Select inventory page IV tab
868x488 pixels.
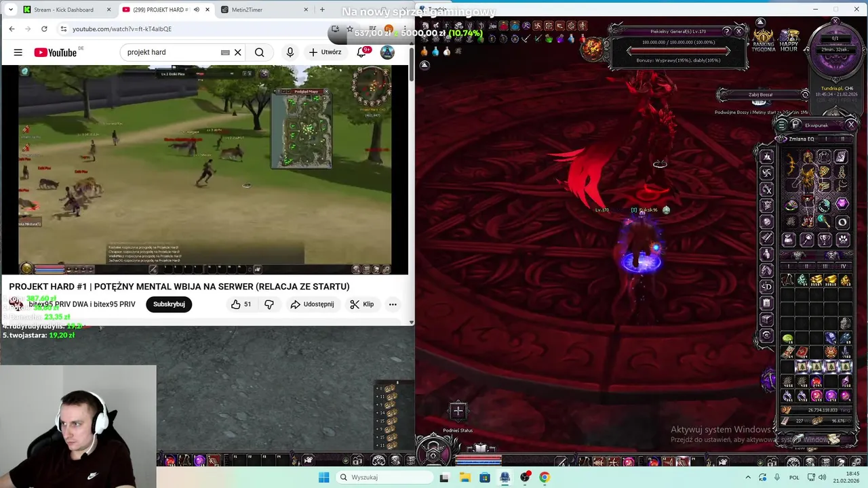tap(844, 266)
